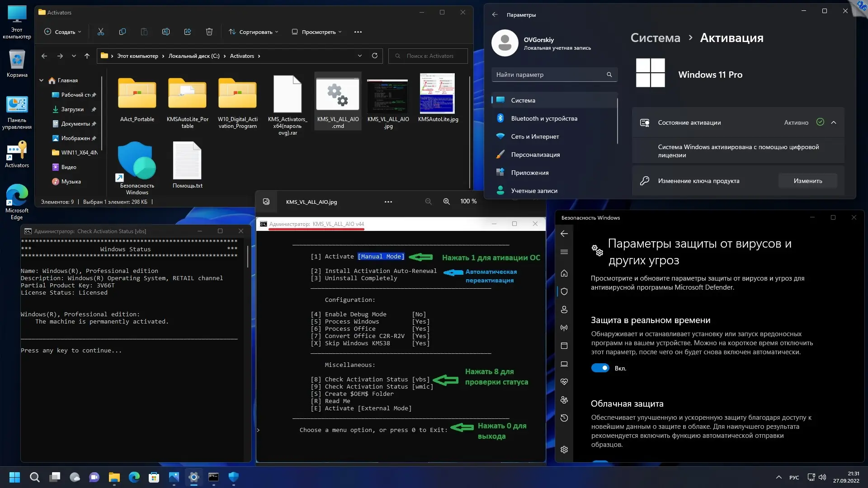Screen dimensions: 868x488
Task: Refresh the Activators folder view
Action: (x=374, y=56)
